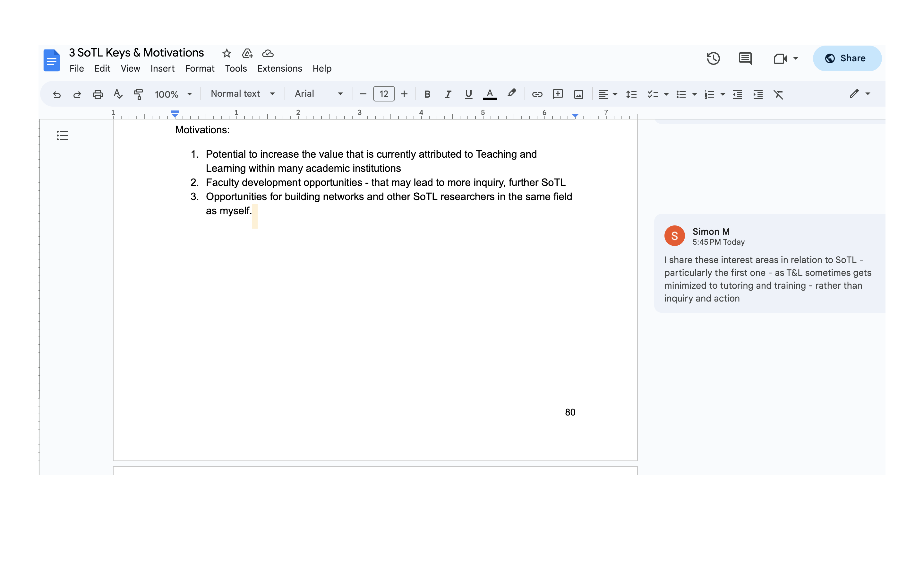The height and width of the screenshot is (578, 924).
Task: Click the first list item 'Potential to increase'
Action: coord(371,161)
